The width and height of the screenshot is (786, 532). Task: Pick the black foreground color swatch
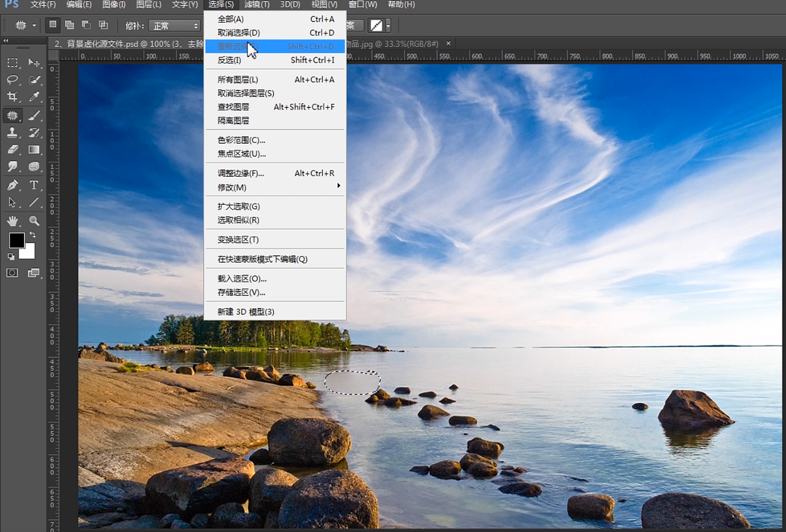click(17, 241)
